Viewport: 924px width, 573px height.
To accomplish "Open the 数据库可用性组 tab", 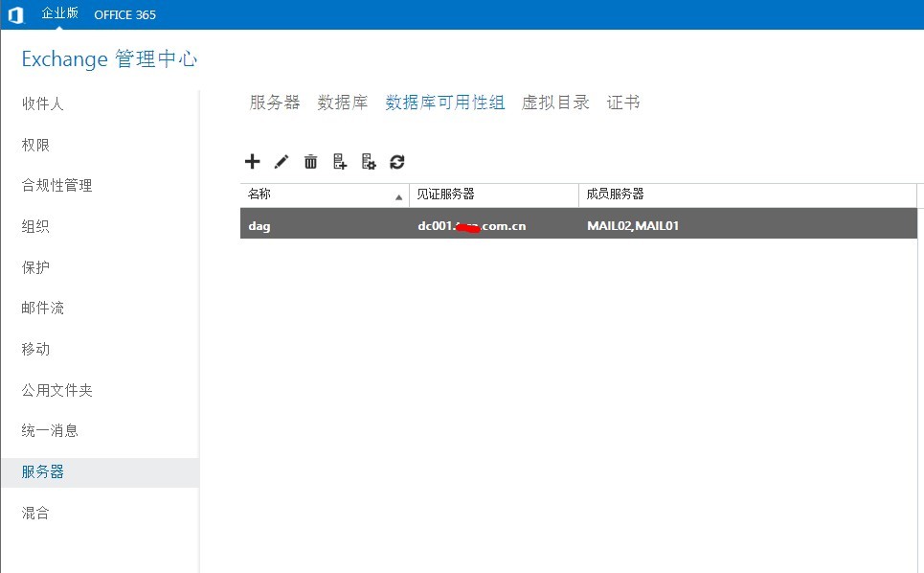I will (445, 103).
